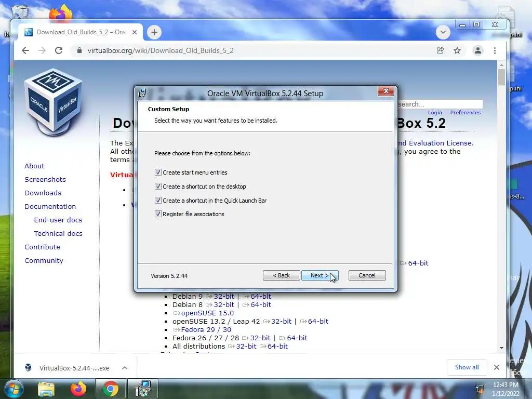
Task: Open the Chrome profile icon
Action: (478, 50)
